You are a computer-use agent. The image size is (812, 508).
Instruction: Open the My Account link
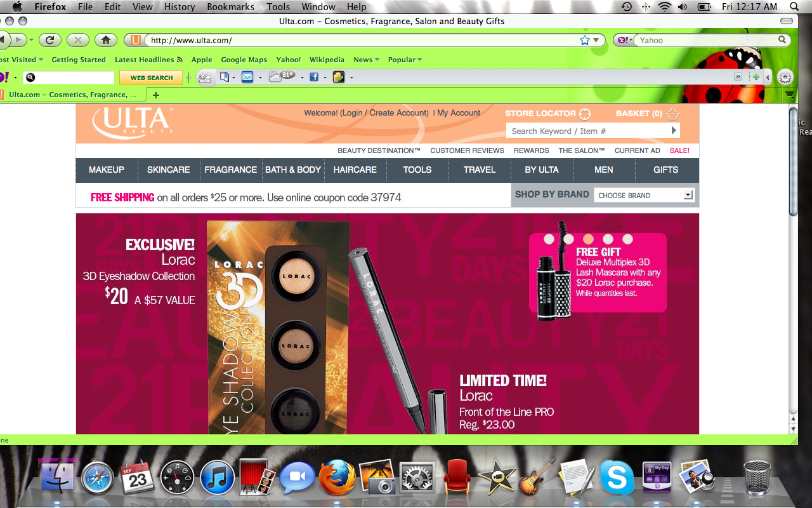(x=459, y=113)
